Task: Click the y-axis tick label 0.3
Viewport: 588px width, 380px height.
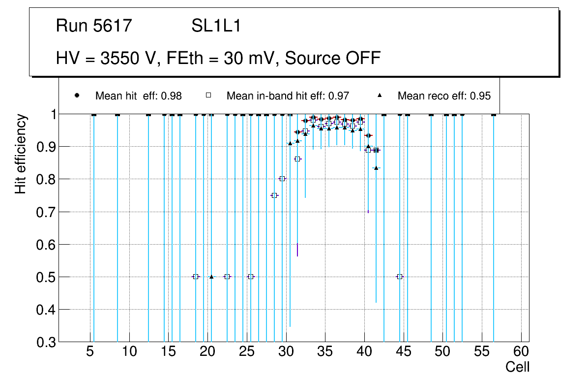Action: [45, 342]
